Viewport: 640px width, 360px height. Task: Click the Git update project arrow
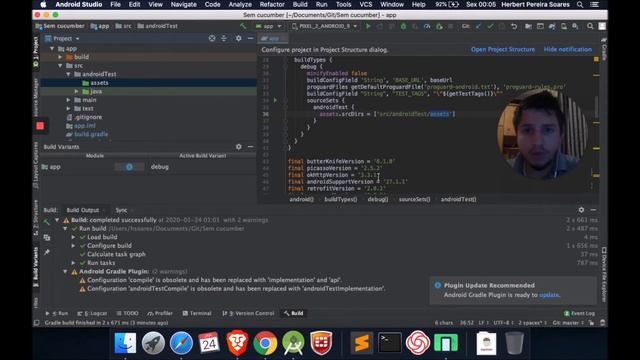pyautogui.click(x=478, y=26)
